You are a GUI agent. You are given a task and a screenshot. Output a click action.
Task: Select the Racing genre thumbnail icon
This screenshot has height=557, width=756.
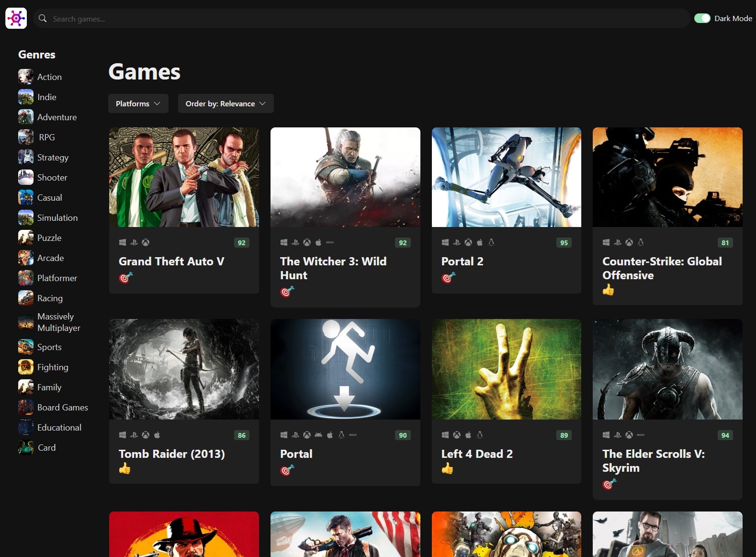point(26,298)
